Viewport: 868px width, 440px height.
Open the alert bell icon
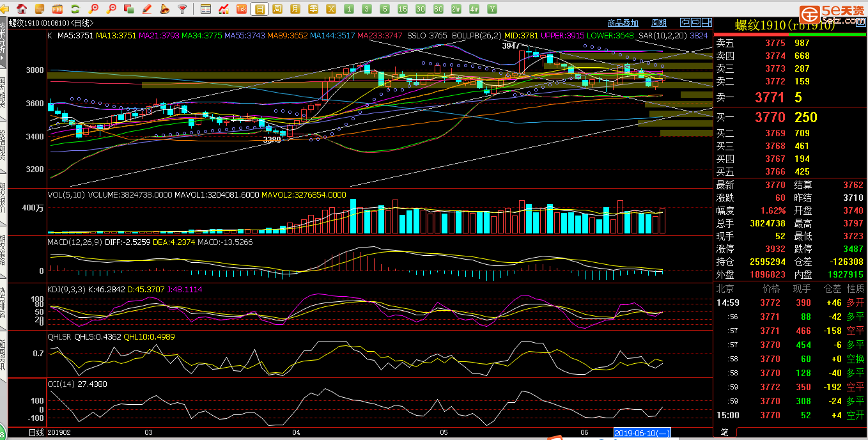click(x=164, y=9)
